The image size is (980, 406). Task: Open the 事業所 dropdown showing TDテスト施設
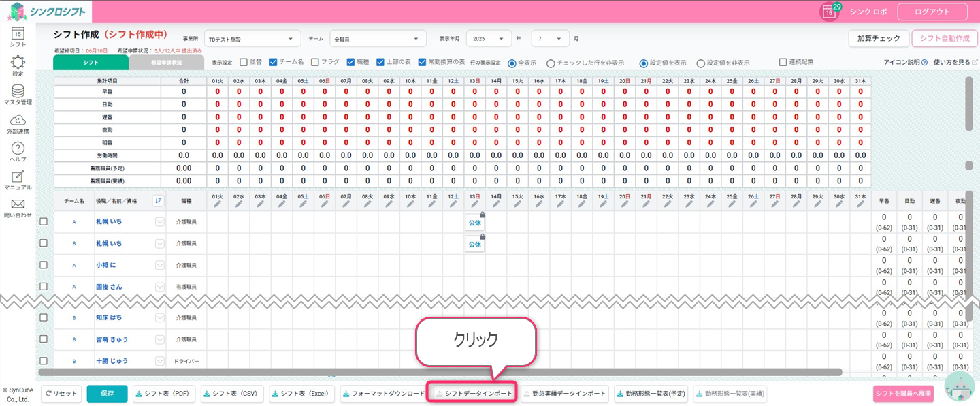(252, 39)
